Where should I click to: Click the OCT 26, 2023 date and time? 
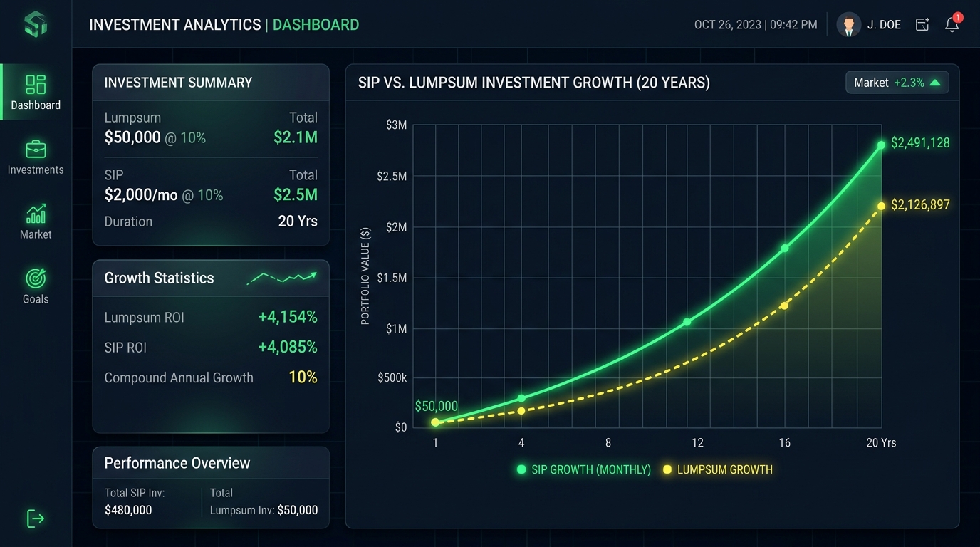(x=756, y=25)
